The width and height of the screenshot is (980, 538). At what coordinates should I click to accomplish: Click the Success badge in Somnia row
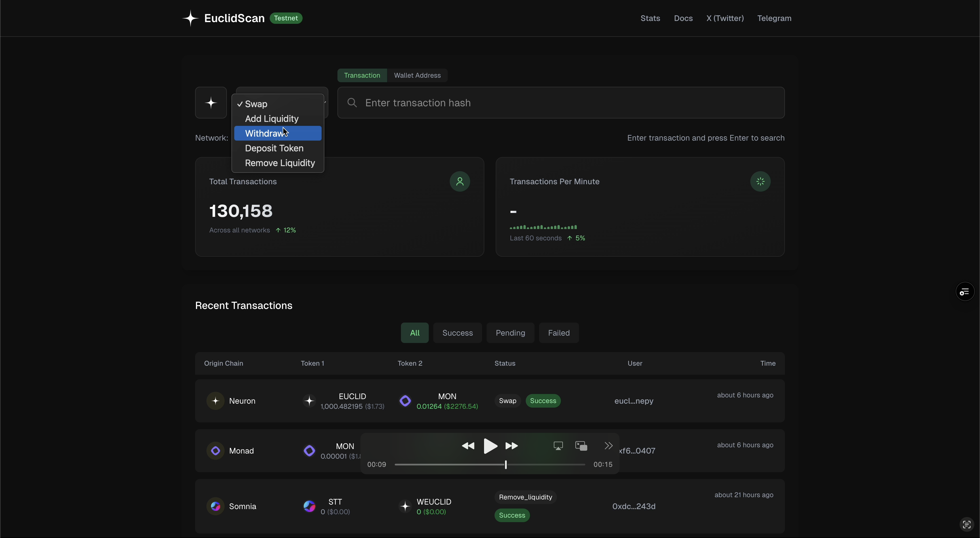point(512,516)
